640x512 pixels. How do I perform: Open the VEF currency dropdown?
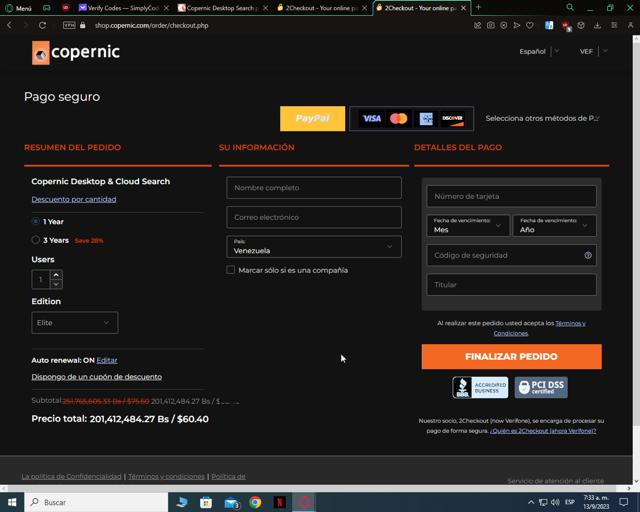click(x=594, y=51)
